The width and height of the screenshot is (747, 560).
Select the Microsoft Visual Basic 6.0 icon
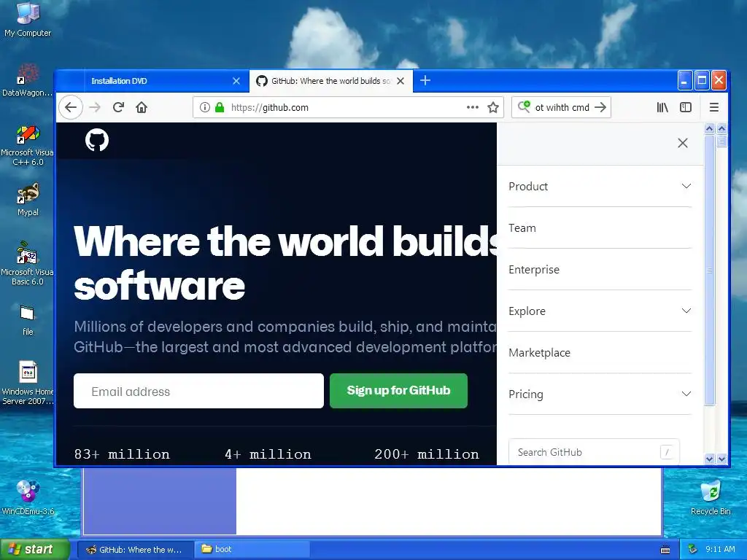click(x=28, y=263)
